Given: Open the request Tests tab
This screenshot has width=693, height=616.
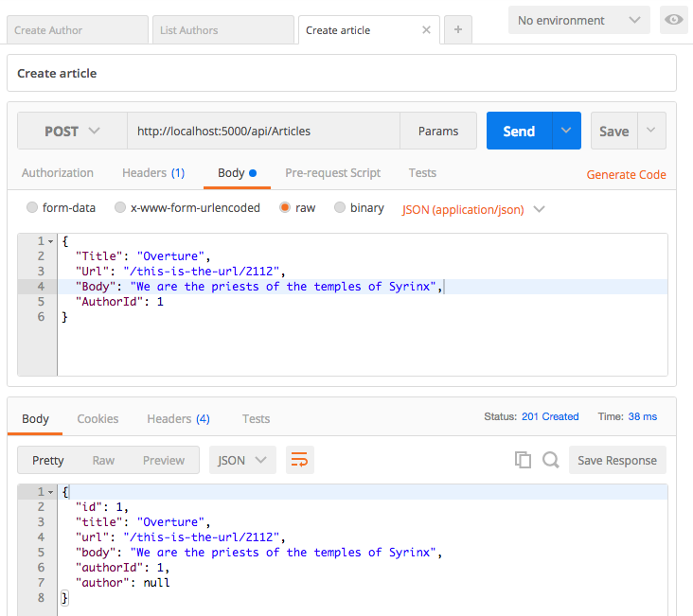Looking at the screenshot, I should tap(422, 173).
